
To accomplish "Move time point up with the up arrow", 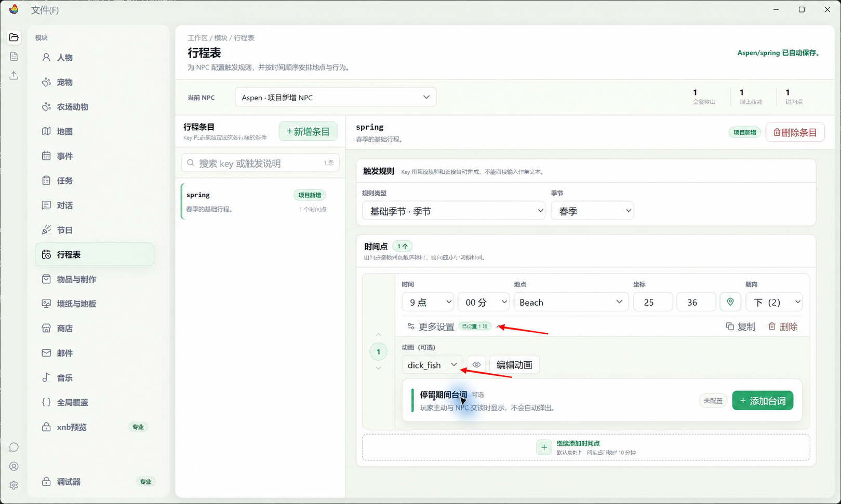I will pos(379,335).
